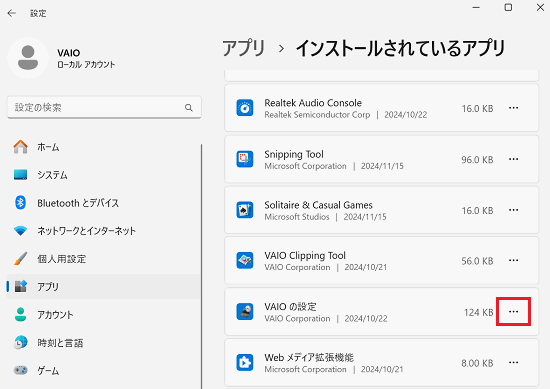
Task: Click the paintbrush icon for 個人用設定
Action: pyautogui.click(x=20, y=259)
